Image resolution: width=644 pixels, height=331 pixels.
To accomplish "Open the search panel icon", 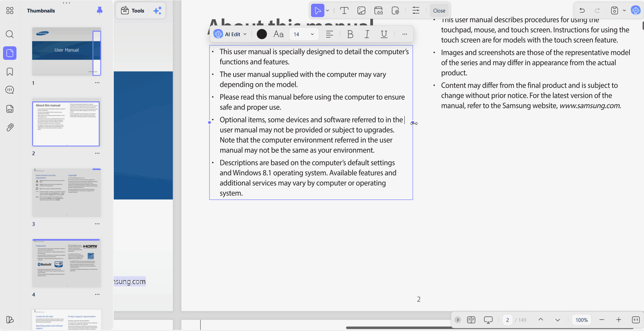I will pos(10,34).
